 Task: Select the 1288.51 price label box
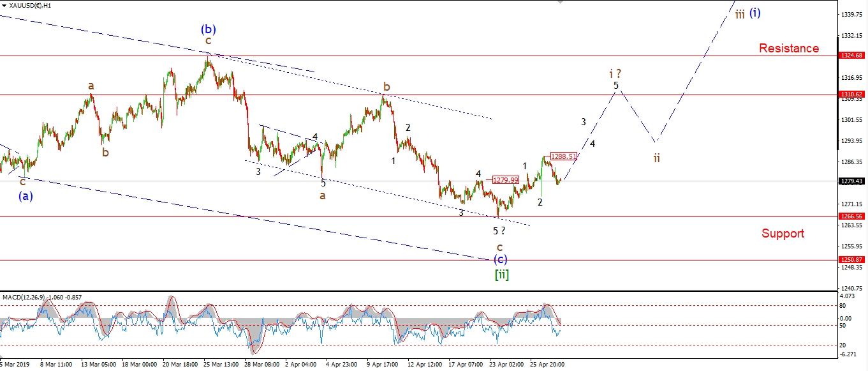pyautogui.click(x=564, y=156)
